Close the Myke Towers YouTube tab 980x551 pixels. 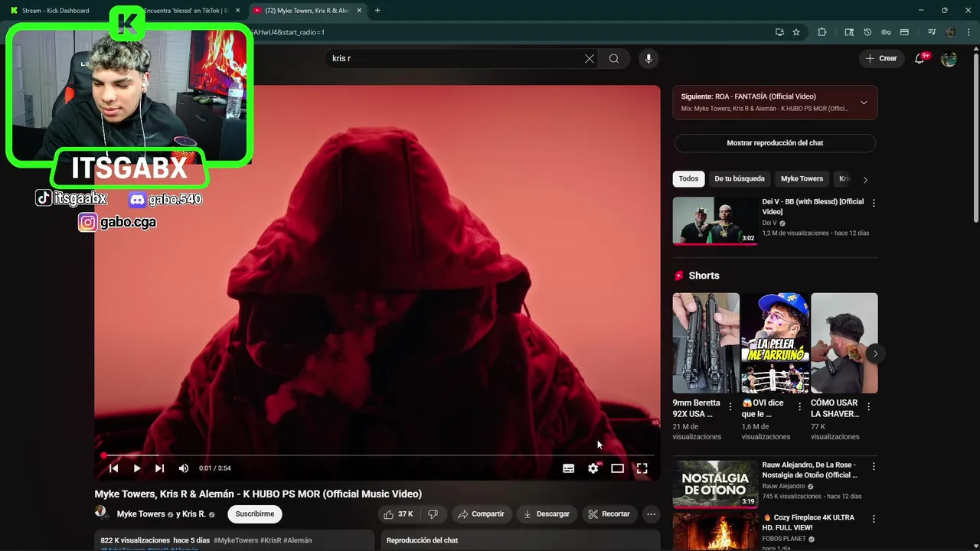361,11
